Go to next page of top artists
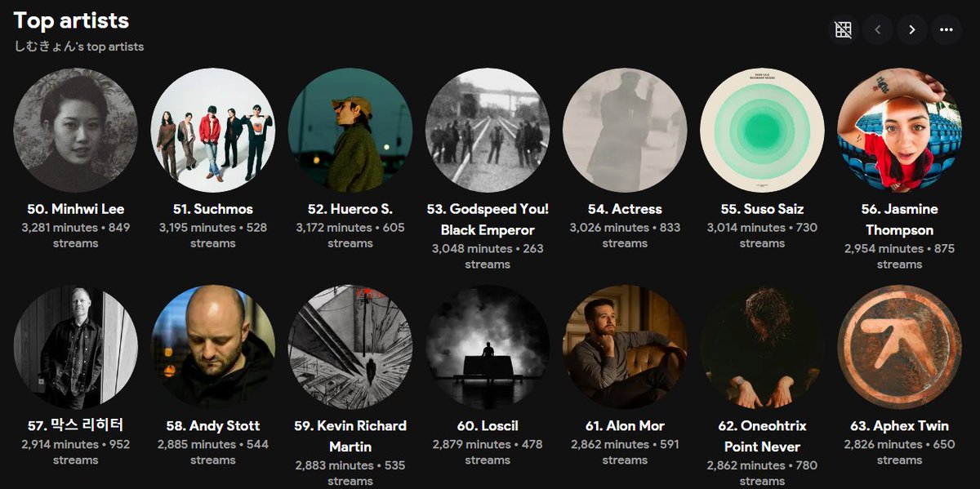 [912, 30]
